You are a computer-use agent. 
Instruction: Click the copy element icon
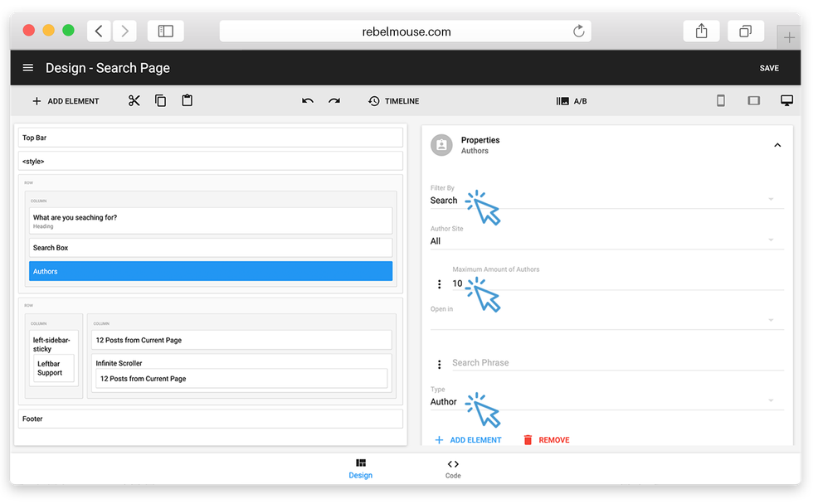click(161, 101)
